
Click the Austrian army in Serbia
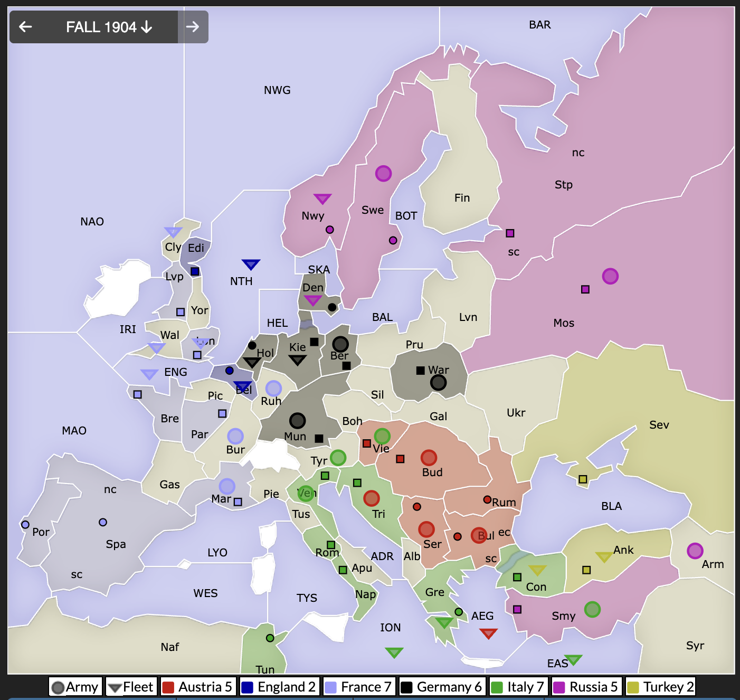click(426, 529)
